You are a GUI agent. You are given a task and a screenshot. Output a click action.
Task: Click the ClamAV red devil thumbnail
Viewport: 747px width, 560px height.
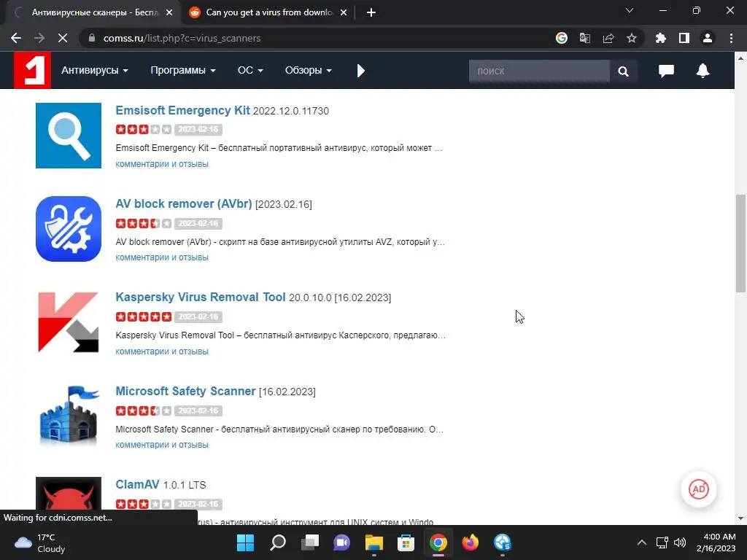pyautogui.click(x=69, y=494)
